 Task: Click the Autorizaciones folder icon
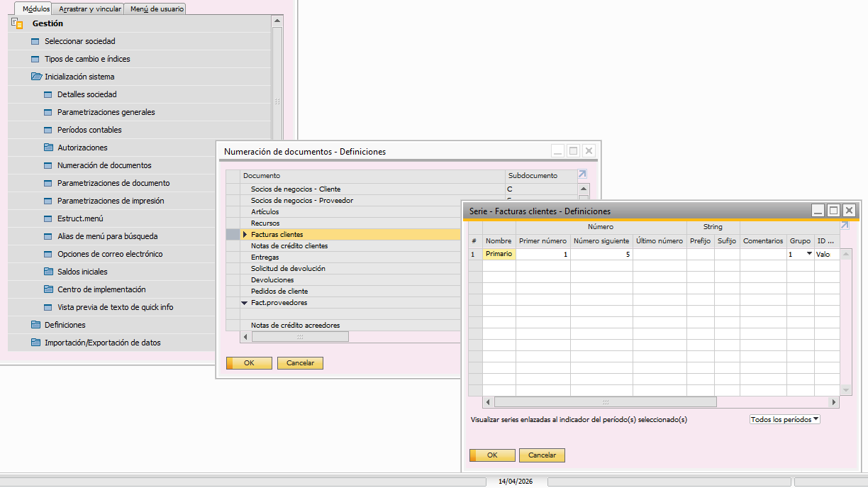(48, 148)
